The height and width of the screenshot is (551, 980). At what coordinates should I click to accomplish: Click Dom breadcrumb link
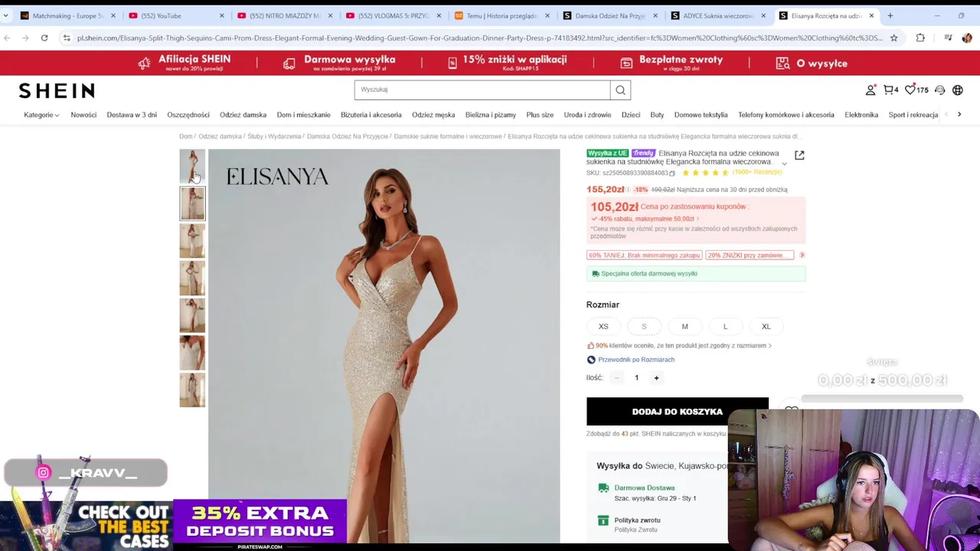pos(185,137)
